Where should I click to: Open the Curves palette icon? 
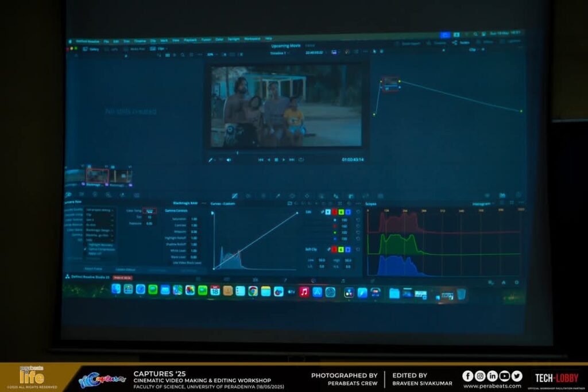235,196
